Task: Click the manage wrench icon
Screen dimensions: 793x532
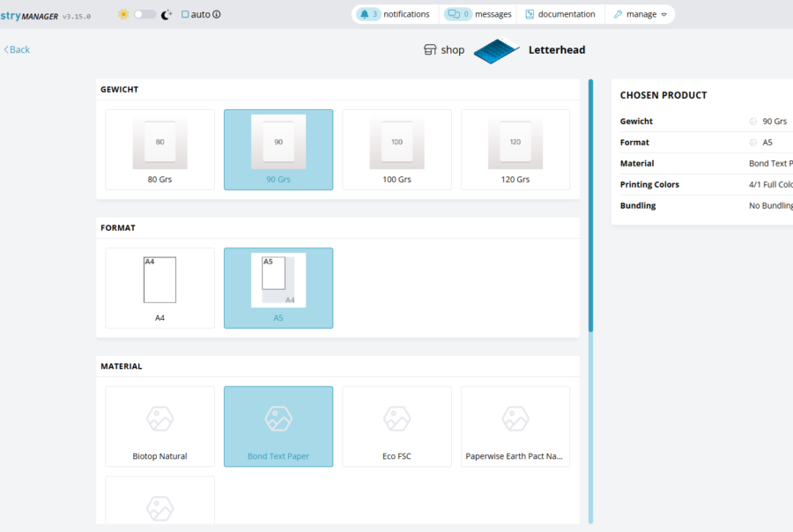Action: [618, 14]
